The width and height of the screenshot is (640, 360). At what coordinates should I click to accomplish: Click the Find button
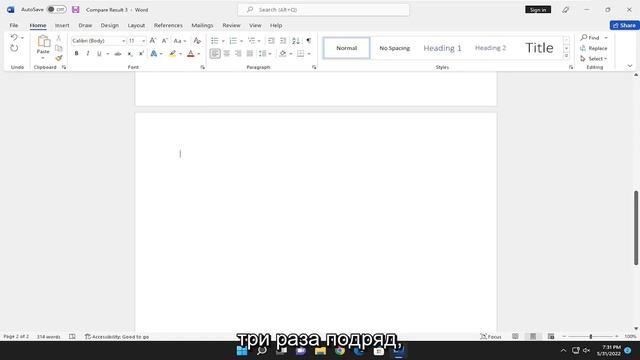point(590,38)
